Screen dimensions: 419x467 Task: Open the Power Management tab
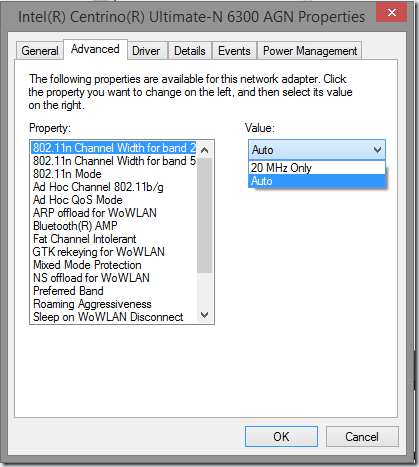click(x=310, y=51)
